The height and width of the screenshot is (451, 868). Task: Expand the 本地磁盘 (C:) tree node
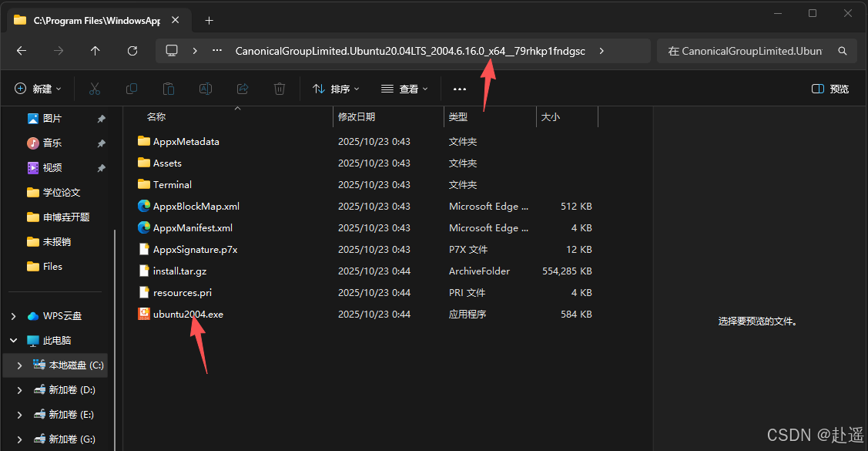pos(20,365)
